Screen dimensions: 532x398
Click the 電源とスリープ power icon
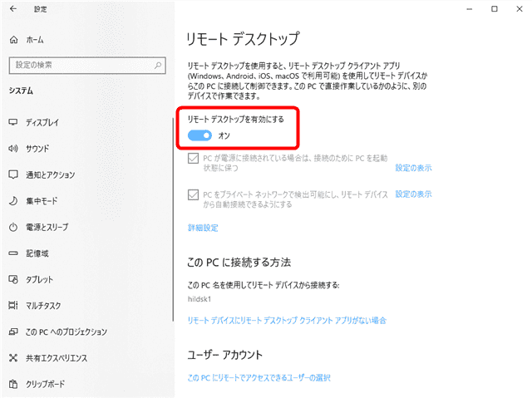13,227
